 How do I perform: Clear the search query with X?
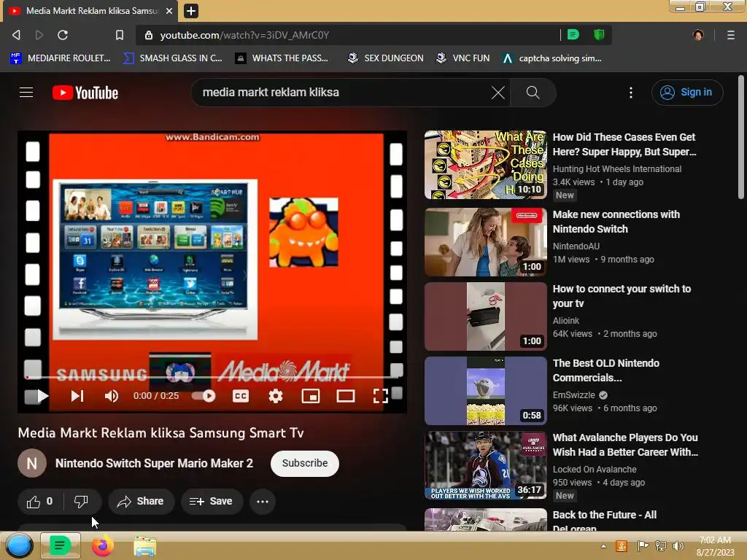498,93
